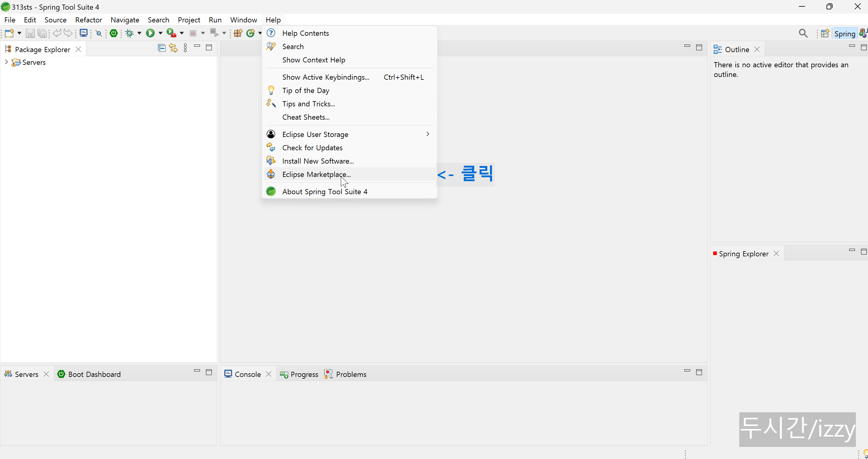This screenshot has height=459, width=868.
Task: Close the Console tab
Action: (x=268, y=374)
